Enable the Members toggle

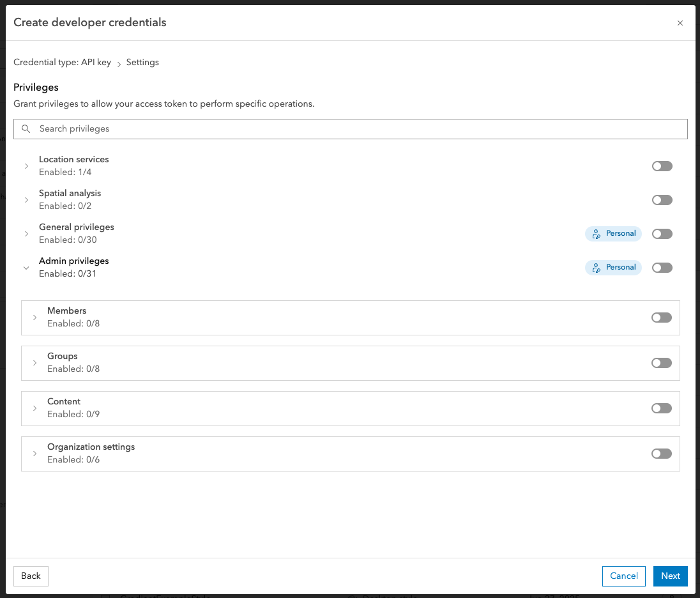click(x=662, y=317)
